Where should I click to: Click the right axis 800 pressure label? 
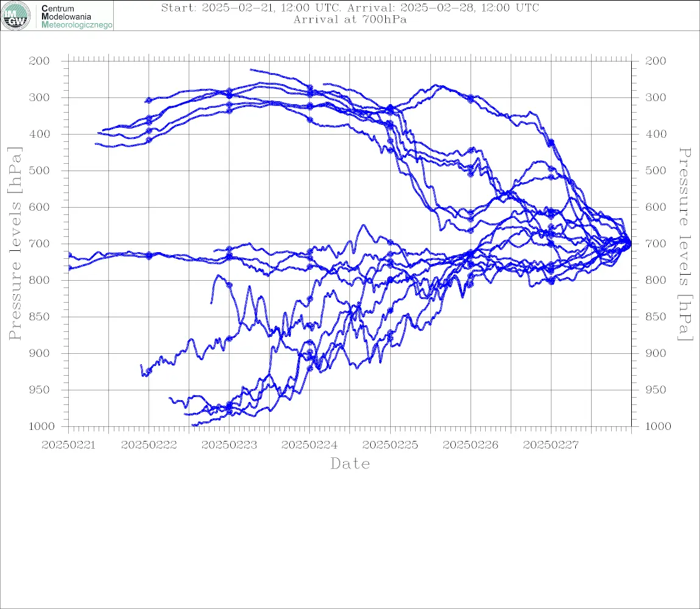click(x=656, y=280)
